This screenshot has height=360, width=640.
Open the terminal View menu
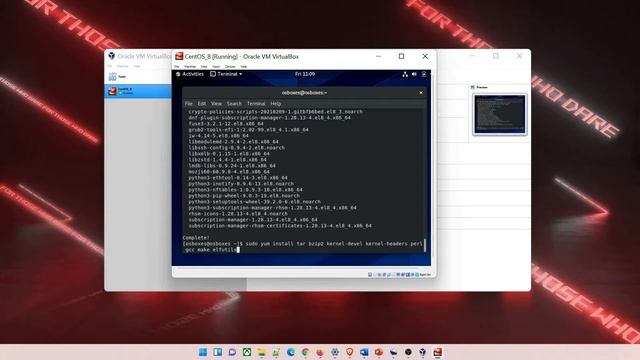click(216, 104)
